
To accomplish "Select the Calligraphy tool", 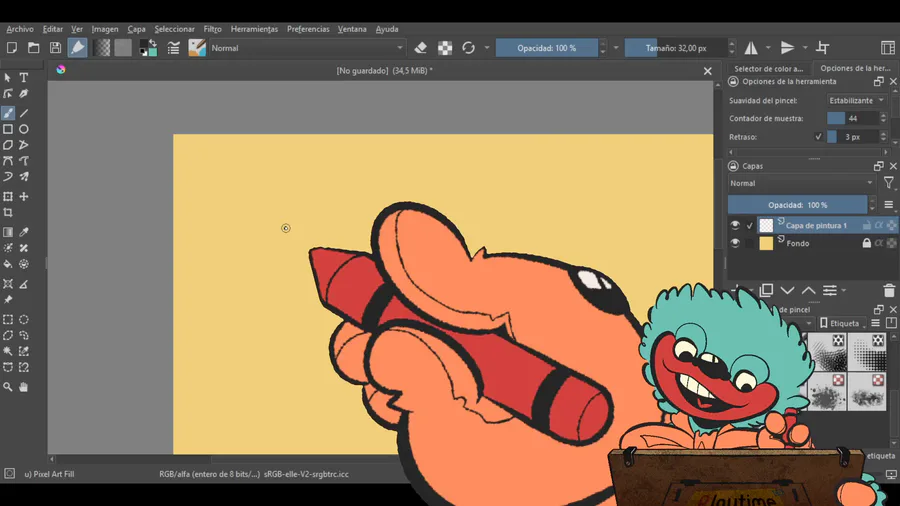I will point(24,94).
